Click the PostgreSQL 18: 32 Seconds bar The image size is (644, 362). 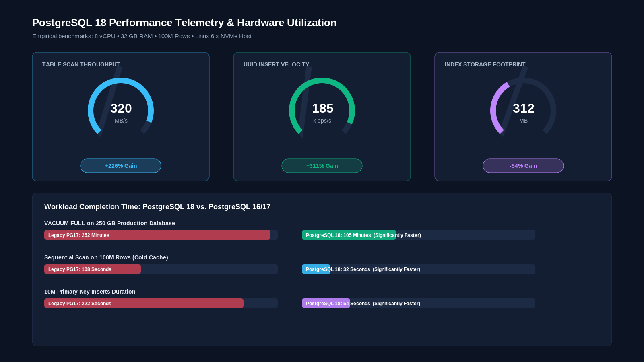[x=316, y=269]
